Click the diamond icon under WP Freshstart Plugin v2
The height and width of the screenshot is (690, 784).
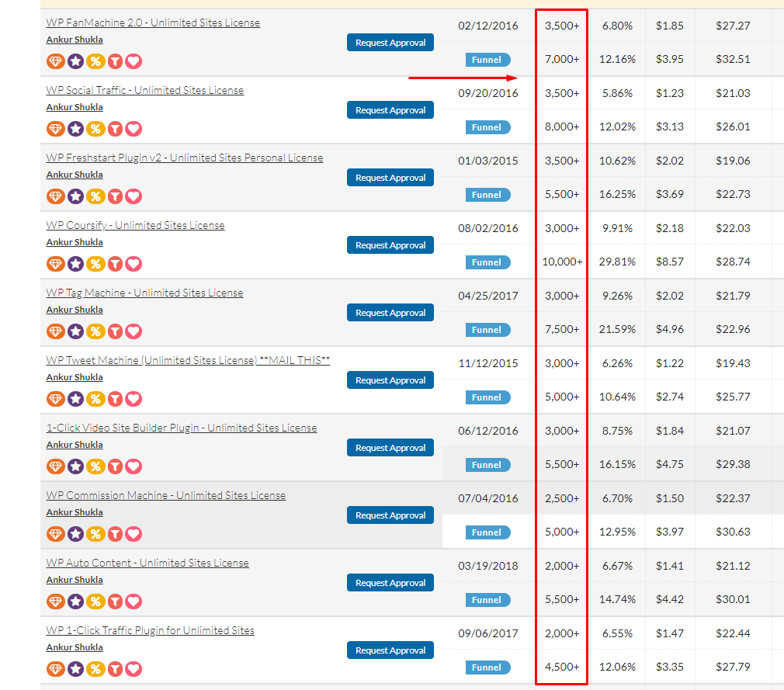click(55, 196)
